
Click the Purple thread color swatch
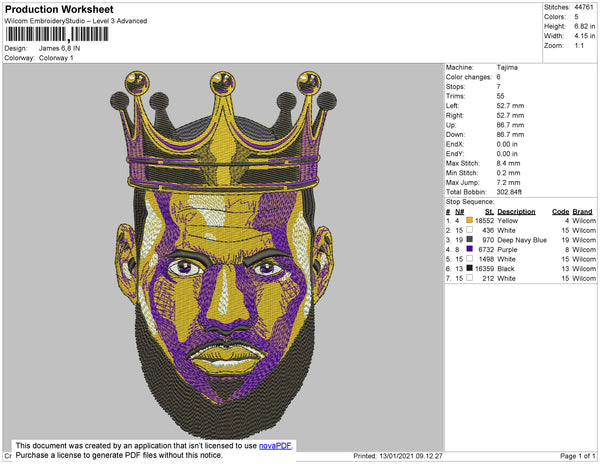pyautogui.click(x=470, y=249)
